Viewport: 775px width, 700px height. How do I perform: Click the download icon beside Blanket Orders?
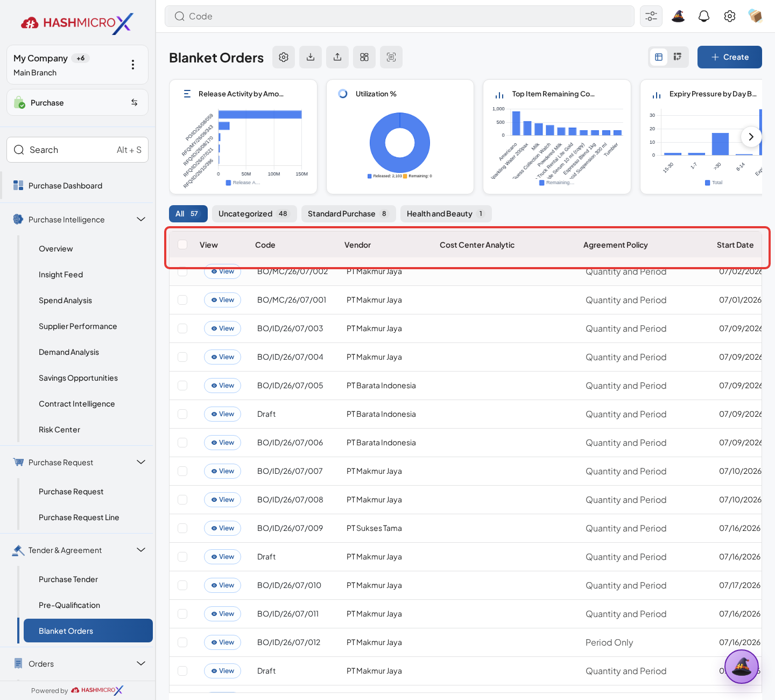(x=311, y=57)
